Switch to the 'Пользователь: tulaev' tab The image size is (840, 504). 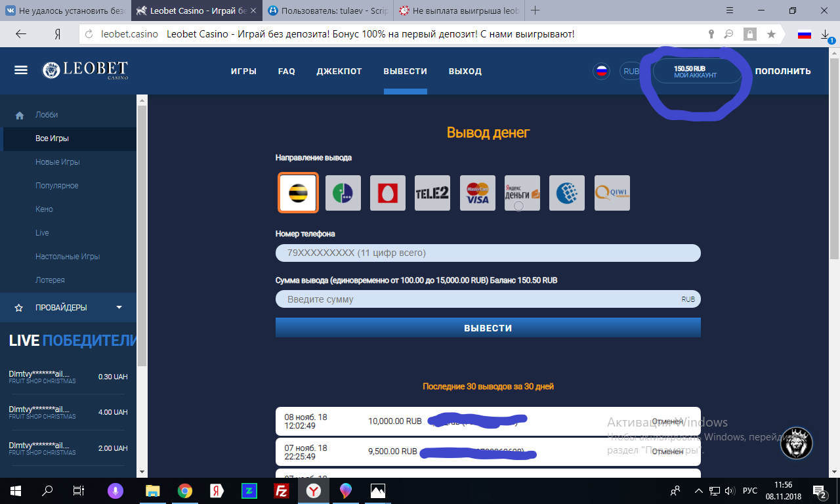(328, 10)
